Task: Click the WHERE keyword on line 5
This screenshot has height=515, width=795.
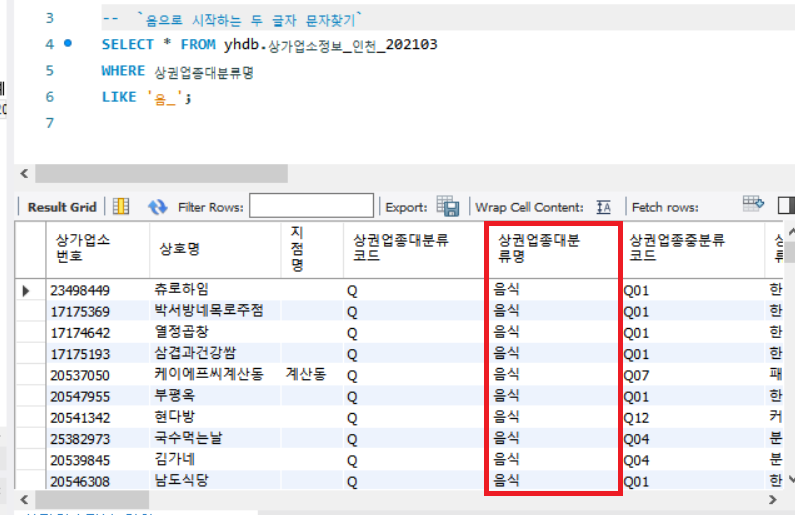Action: coord(123,71)
